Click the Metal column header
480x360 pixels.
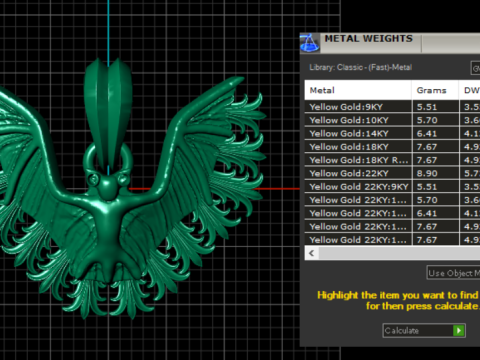click(x=358, y=90)
